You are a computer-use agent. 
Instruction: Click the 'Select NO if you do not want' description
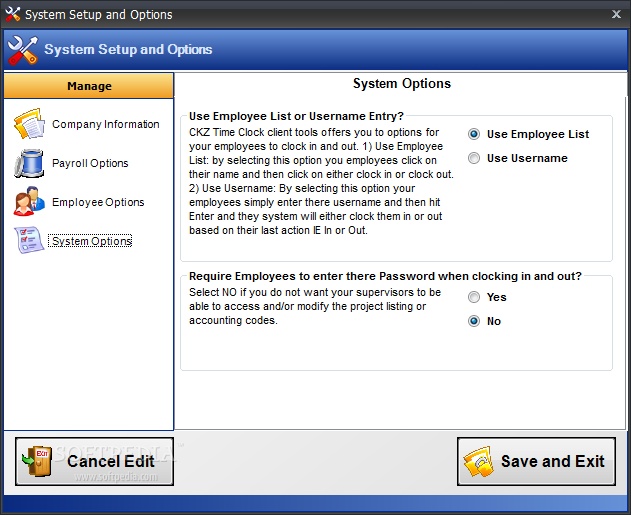pyautogui.click(x=315, y=306)
